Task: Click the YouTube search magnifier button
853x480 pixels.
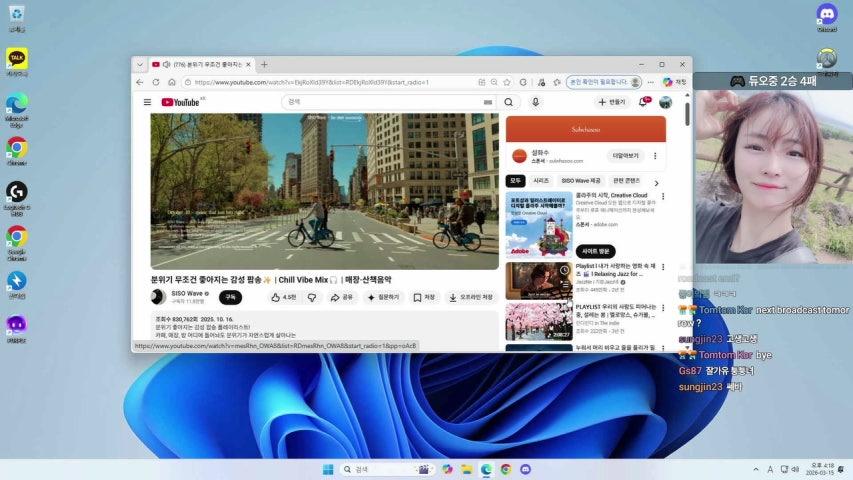Action: tap(509, 102)
